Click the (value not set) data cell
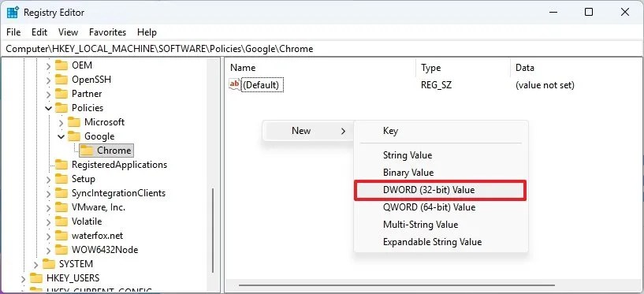644x294 pixels. pyautogui.click(x=545, y=85)
